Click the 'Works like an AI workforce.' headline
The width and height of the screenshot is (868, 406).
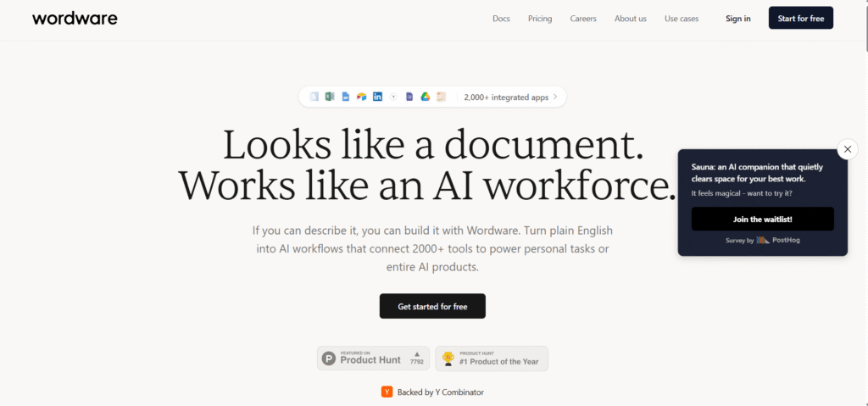coord(427,186)
